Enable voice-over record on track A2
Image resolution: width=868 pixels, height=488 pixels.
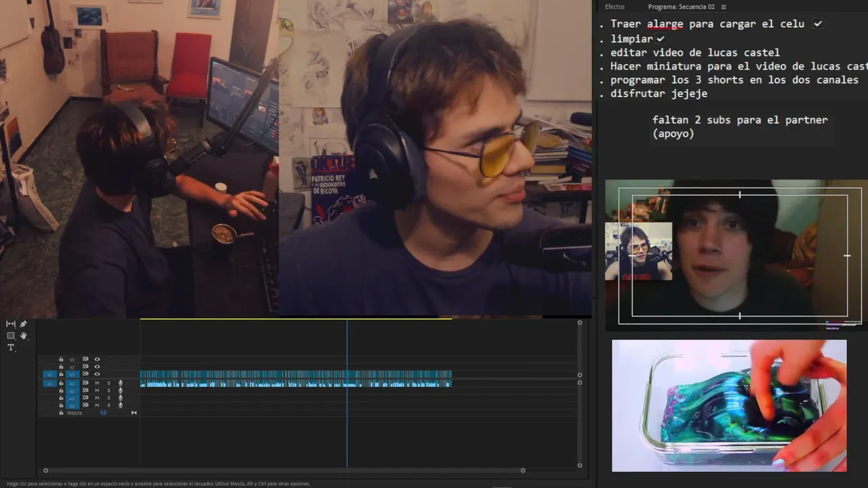[x=121, y=390]
